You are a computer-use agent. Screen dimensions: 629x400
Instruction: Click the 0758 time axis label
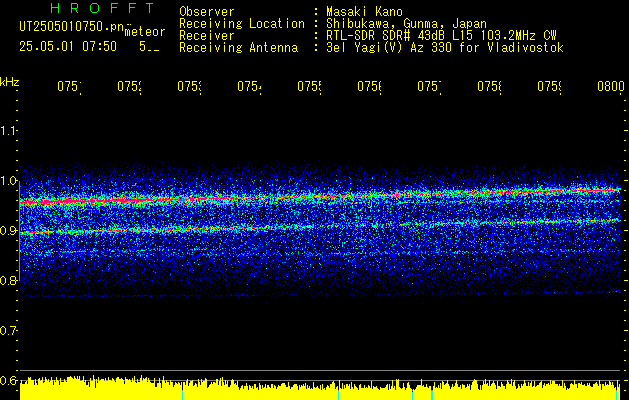(x=489, y=86)
